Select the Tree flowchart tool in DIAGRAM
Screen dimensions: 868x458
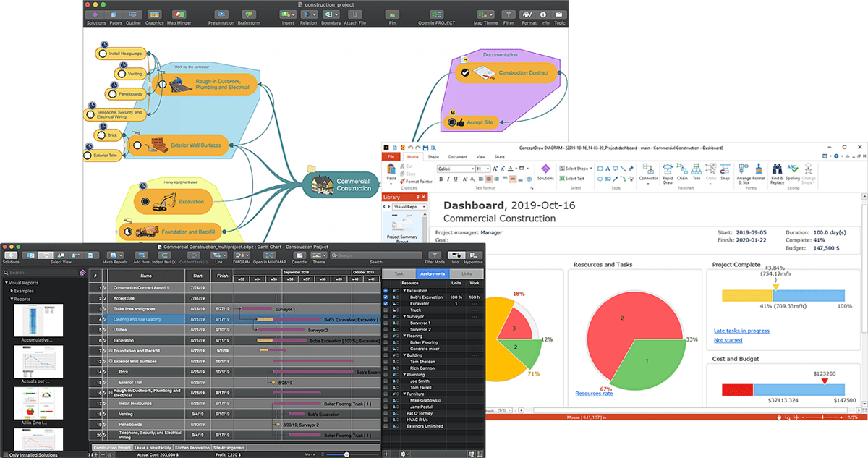pyautogui.click(x=696, y=171)
